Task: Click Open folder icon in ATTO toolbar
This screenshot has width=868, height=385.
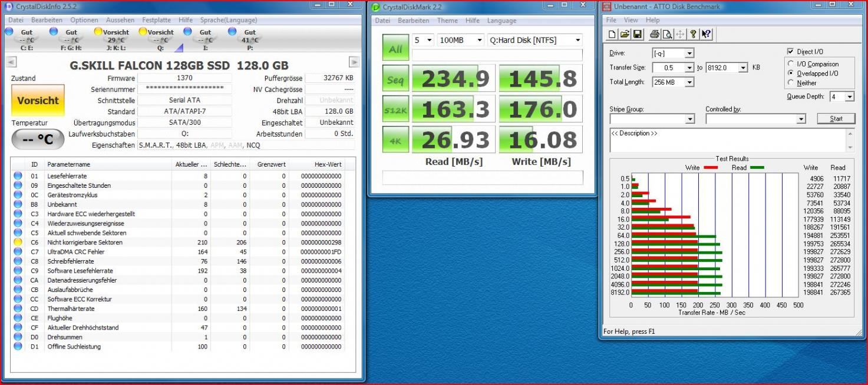Action: [625, 34]
